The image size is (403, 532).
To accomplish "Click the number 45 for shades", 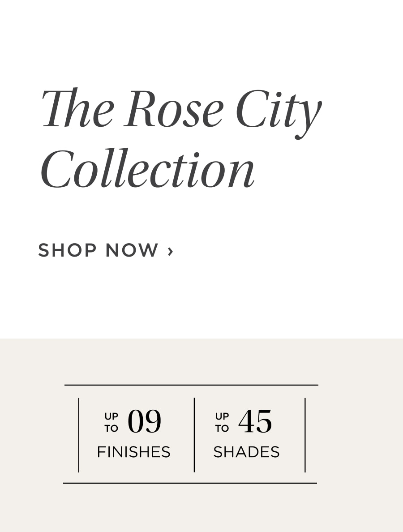I will tap(255, 421).
